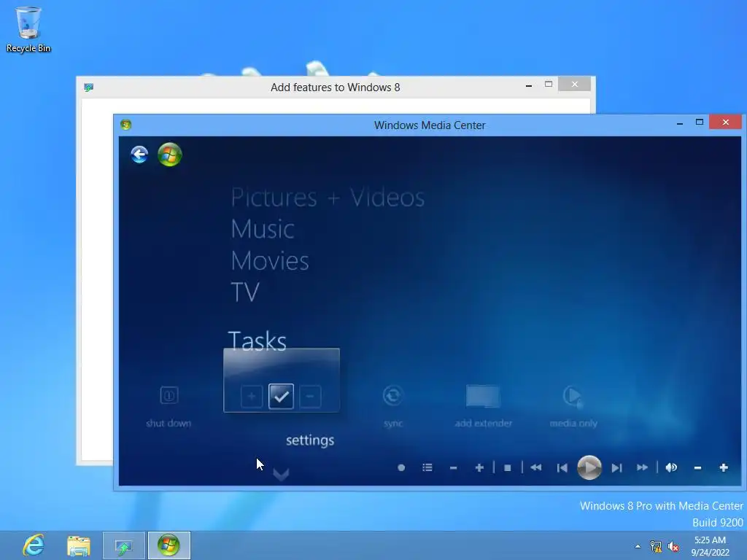The image size is (747, 560).
Task: Switch to Add features taskbar button
Action: (124, 545)
